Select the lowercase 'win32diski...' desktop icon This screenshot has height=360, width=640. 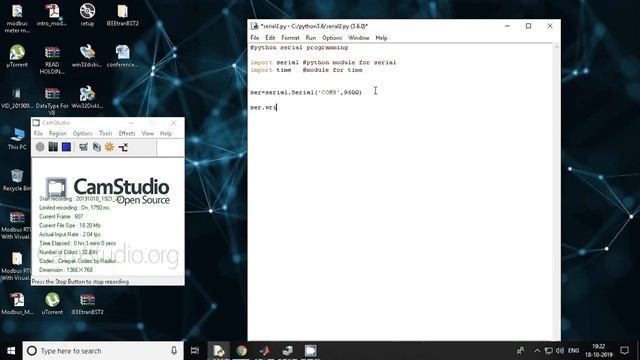click(x=87, y=56)
